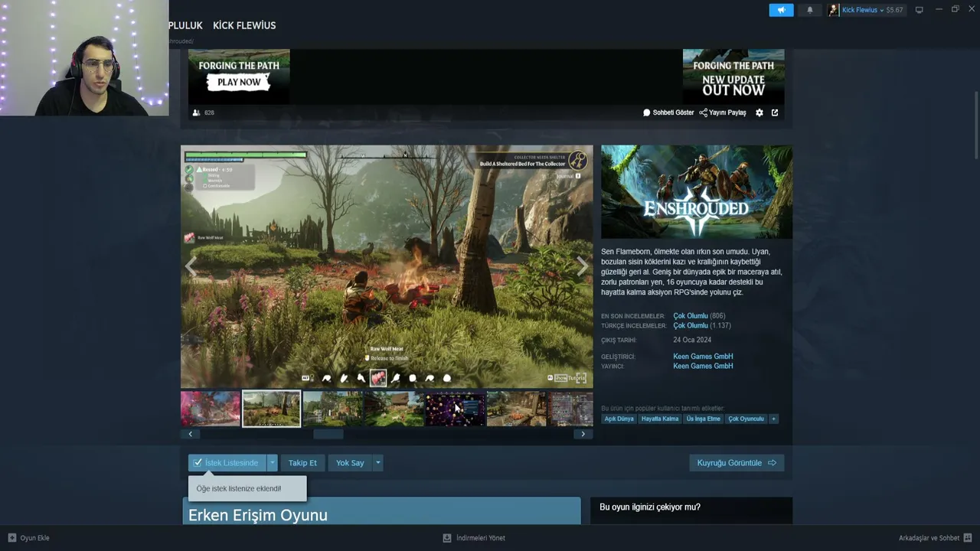Open the KİCK FLEWİUS menu tab
The image size is (980, 551).
point(244,25)
